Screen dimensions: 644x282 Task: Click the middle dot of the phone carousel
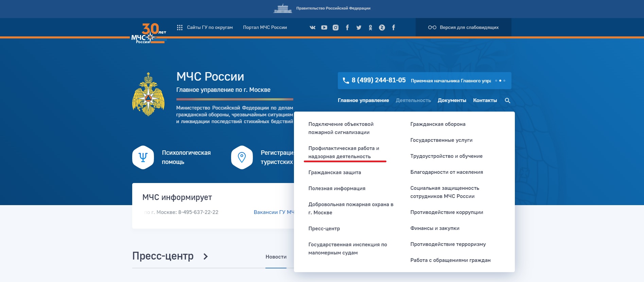pos(500,81)
